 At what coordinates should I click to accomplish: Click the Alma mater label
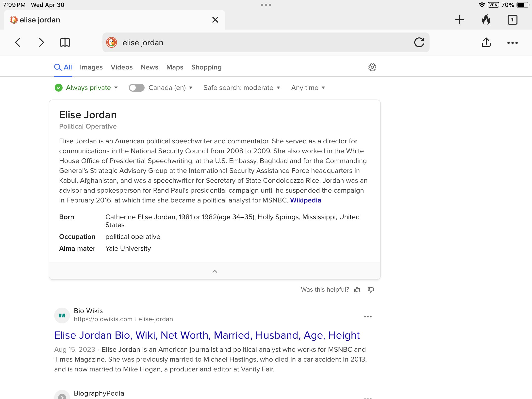click(77, 249)
